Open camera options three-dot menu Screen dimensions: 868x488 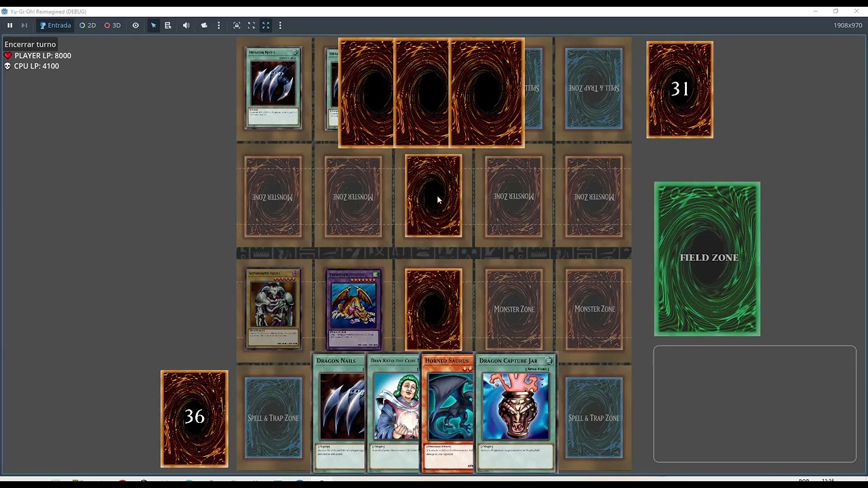(218, 25)
